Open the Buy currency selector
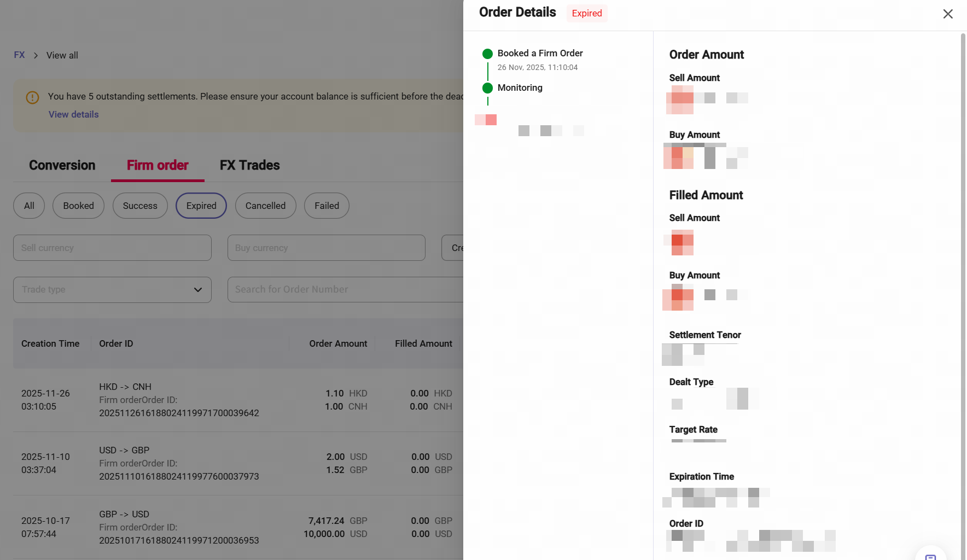 click(326, 248)
